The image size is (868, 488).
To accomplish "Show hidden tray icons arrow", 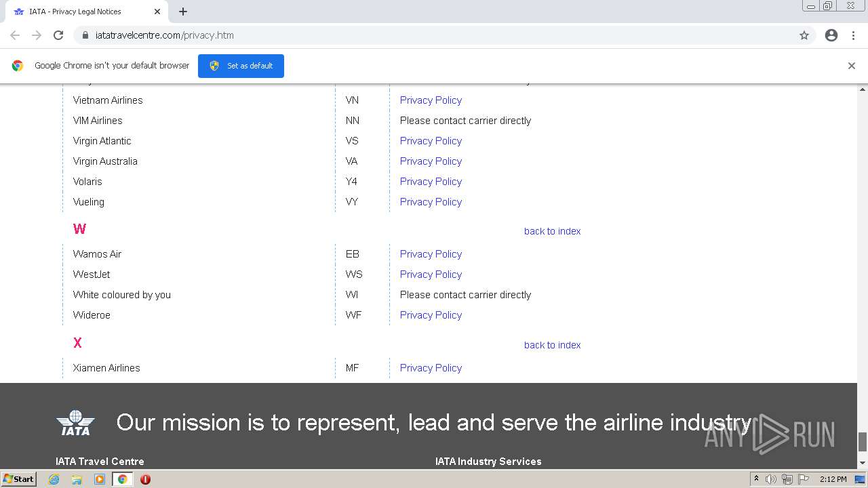I will (756, 479).
